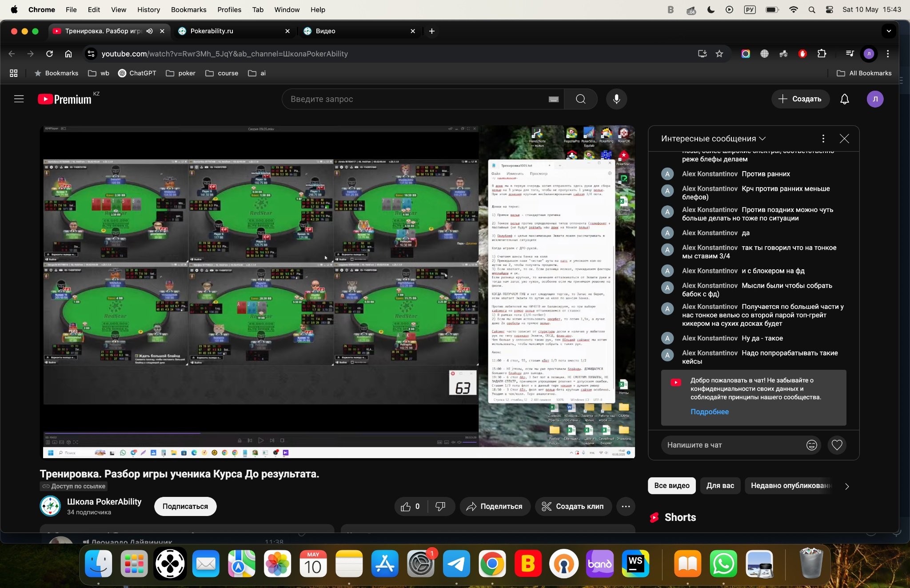Open the History menu in menu bar
Screen dimensions: 910x588
pos(148,9)
